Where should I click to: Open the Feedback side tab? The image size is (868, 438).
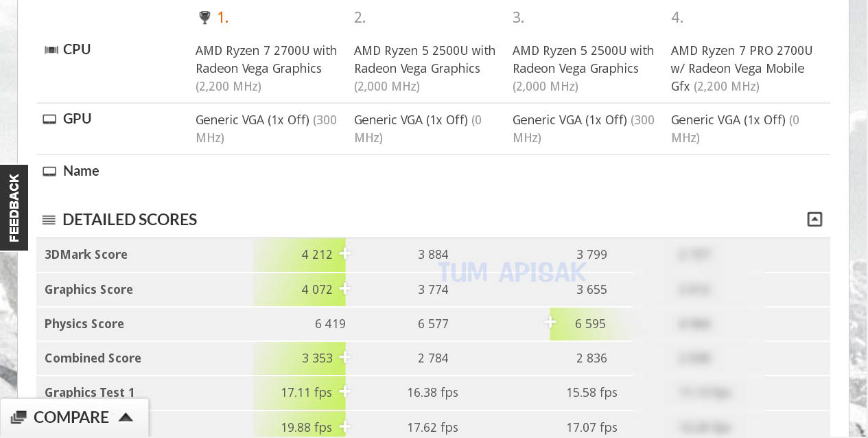(14, 207)
